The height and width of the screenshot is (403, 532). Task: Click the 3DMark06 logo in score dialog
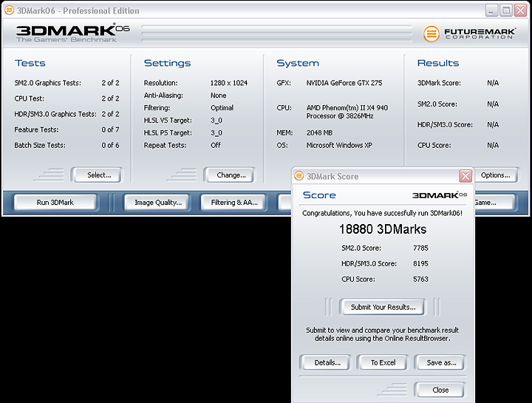[x=440, y=195]
